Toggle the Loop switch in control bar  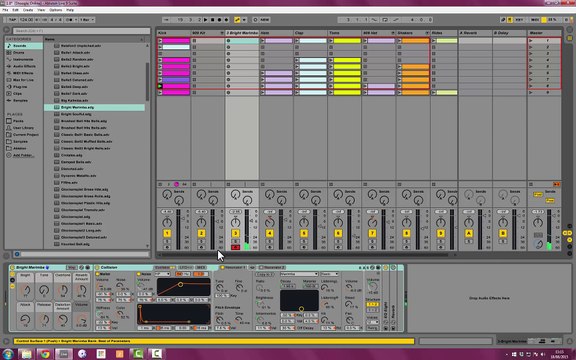[x=385, y=20]
